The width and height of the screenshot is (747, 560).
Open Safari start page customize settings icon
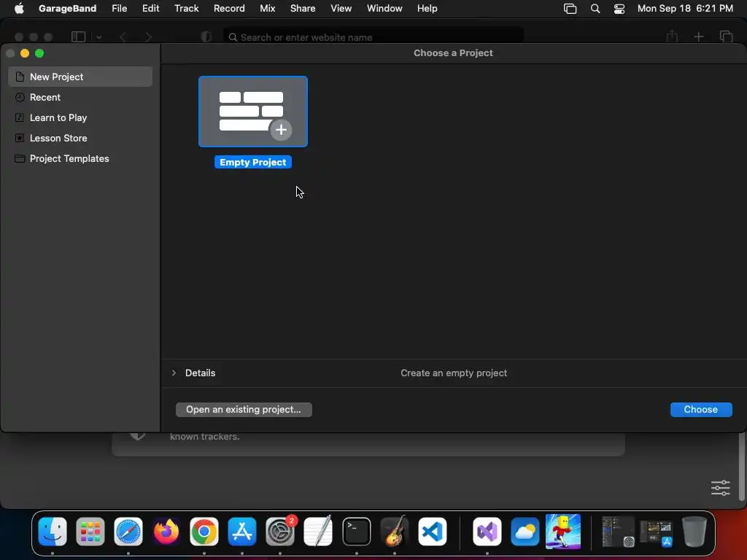coord(720,488)
